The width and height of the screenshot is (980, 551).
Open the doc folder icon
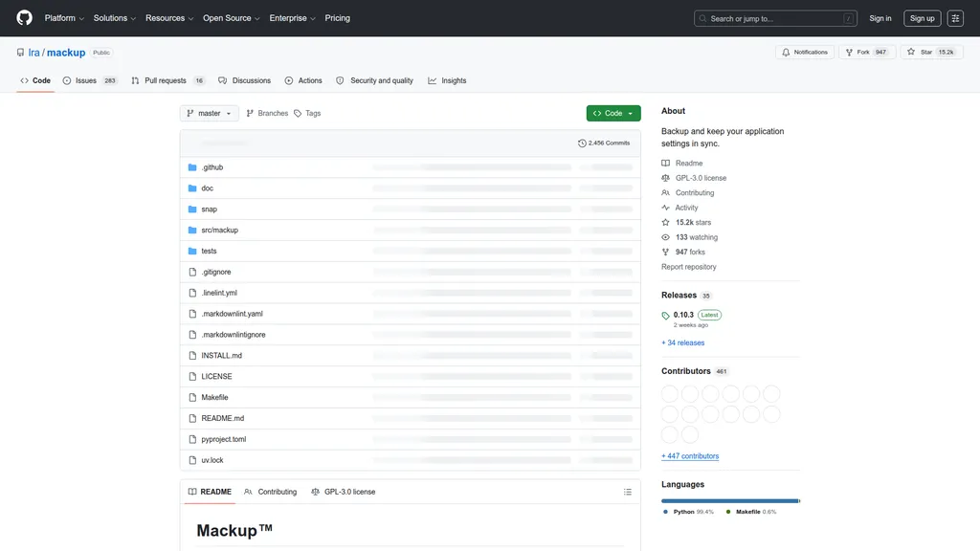192,188
